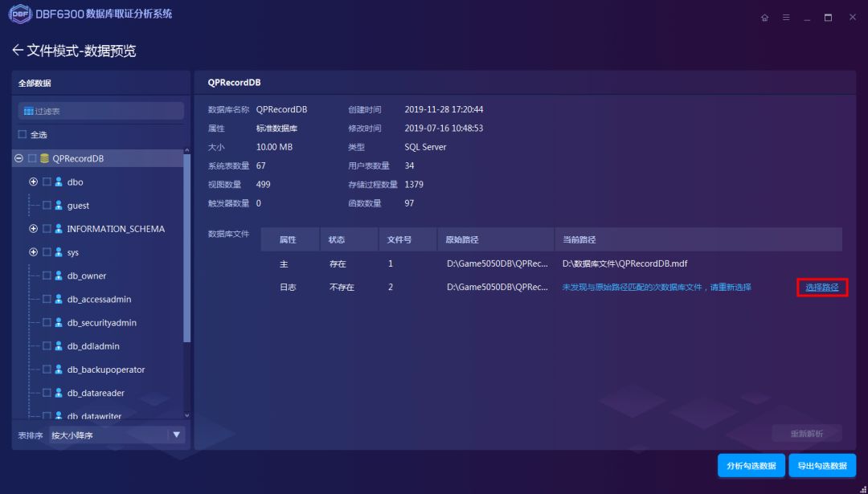
Task: Click the 当前路径 column header
Action: click(698, 239)
